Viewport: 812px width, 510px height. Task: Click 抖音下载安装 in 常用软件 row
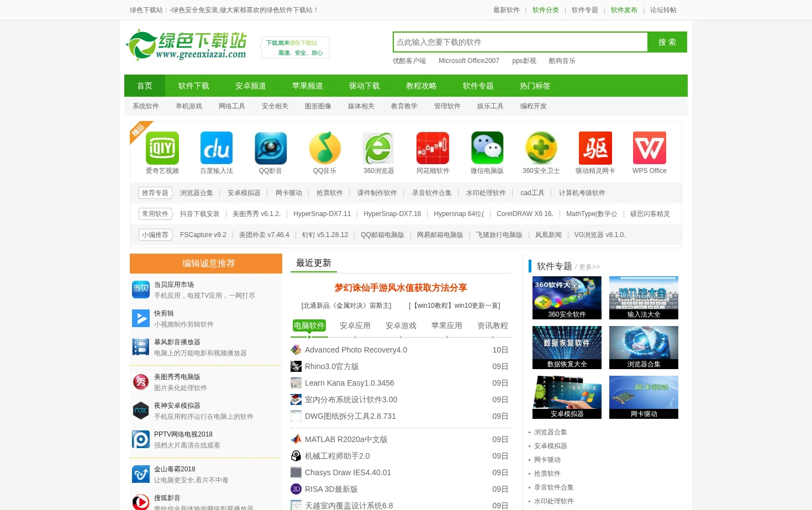pos(200,214)
